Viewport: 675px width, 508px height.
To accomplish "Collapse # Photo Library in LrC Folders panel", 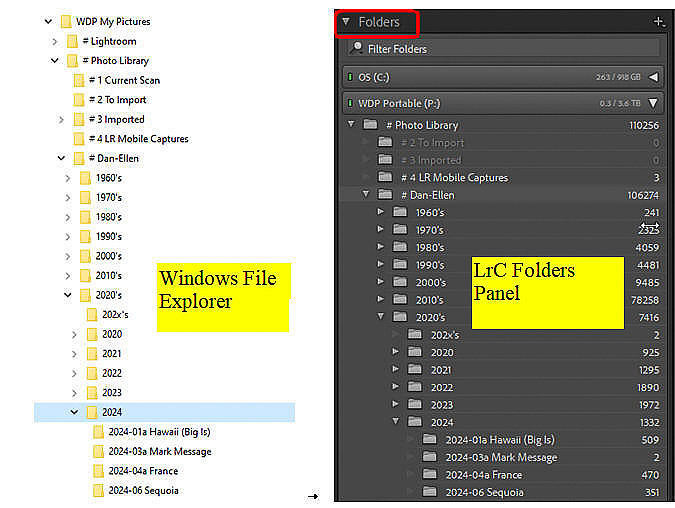I will pyautogui.click(x=351, y=124).
